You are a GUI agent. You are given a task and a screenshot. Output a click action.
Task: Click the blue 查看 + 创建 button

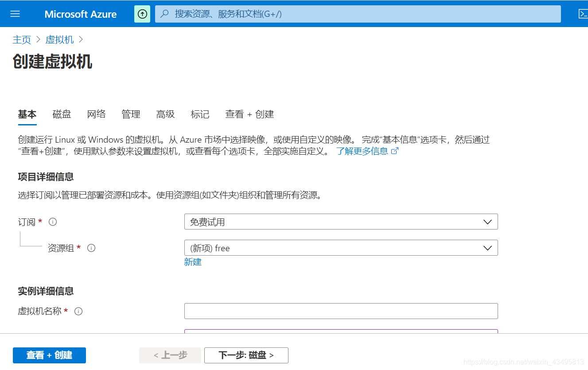click(x=49, y=355)
